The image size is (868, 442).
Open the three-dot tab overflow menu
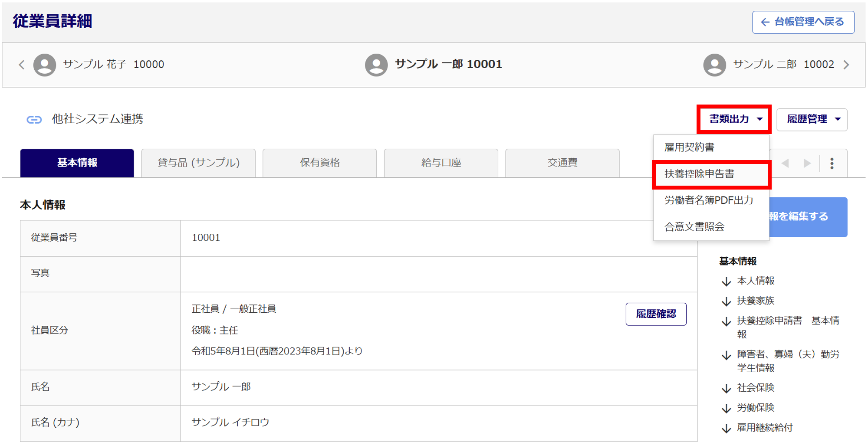[x=832, y=163]
